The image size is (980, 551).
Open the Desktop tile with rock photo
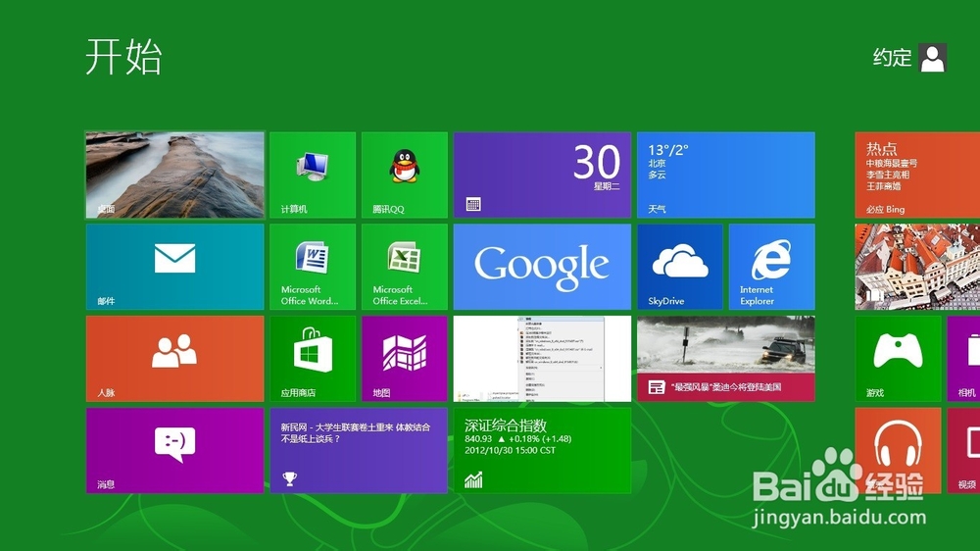pos(175,175)
